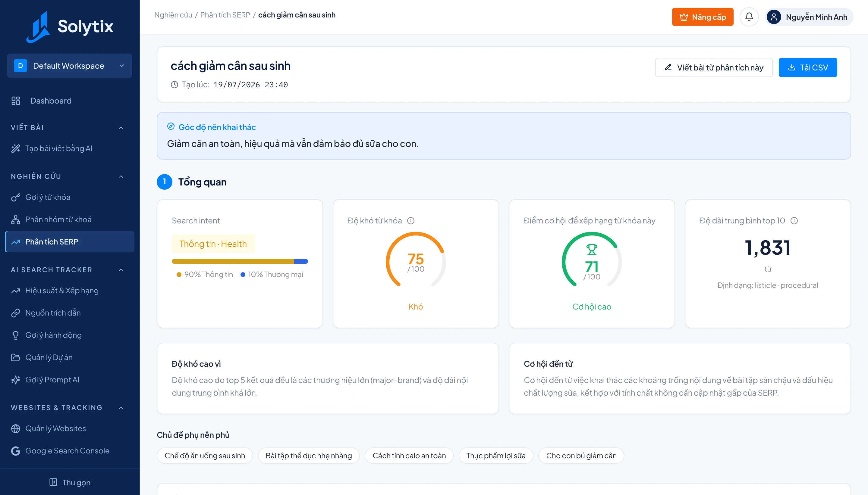Click the hierarchy icon for Phân nhóm từ khoá
This screenshot has width=868, height=495.
pos(16,219)
